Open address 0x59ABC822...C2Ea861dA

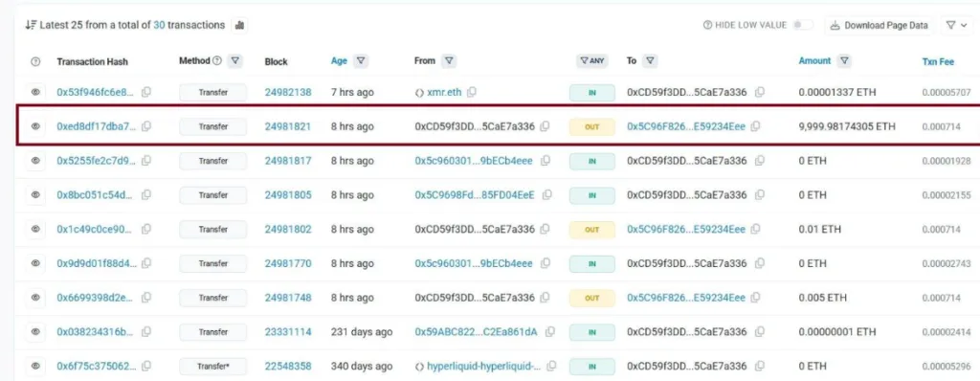[477, 331]
